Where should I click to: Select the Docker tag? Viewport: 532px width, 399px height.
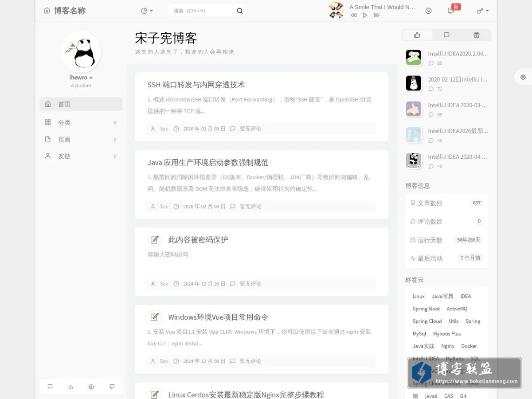click(x=469, y=346)
